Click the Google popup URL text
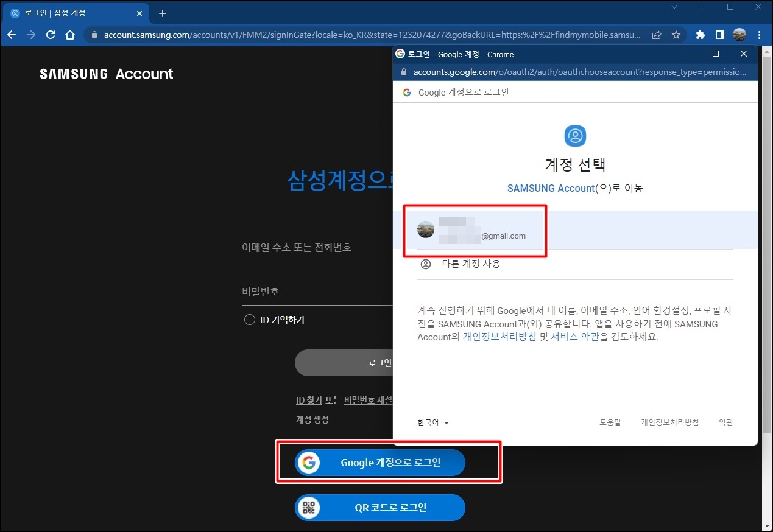 pos(579,72)
